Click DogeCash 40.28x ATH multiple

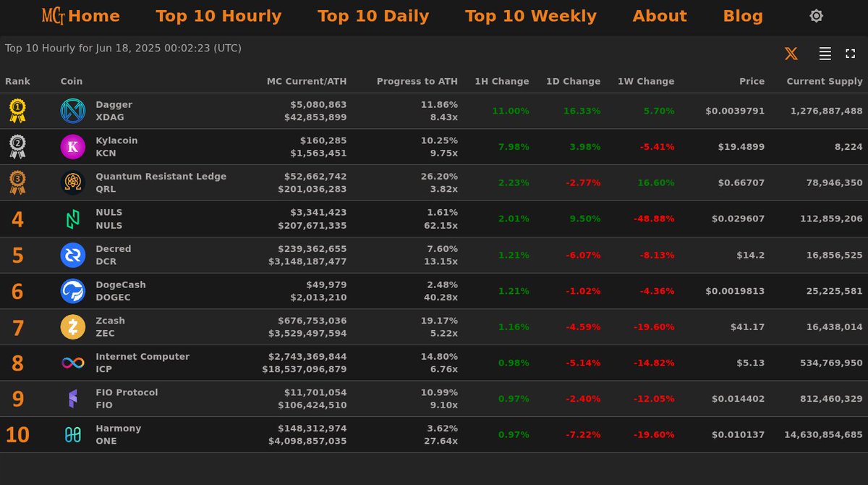[441, 298]
